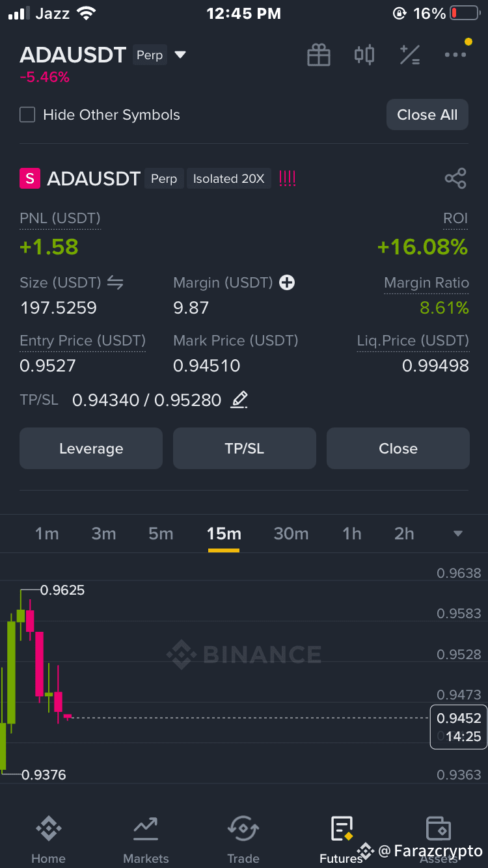Tap the plus icon to add margin
Screen dimensions: 488x868
pos(287,282)
